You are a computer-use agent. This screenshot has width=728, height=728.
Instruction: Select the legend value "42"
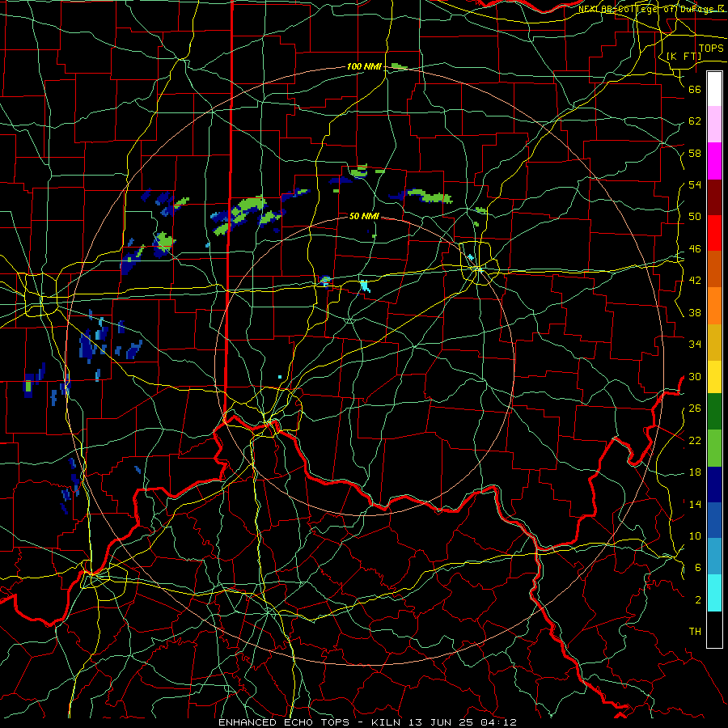(695, 281)
